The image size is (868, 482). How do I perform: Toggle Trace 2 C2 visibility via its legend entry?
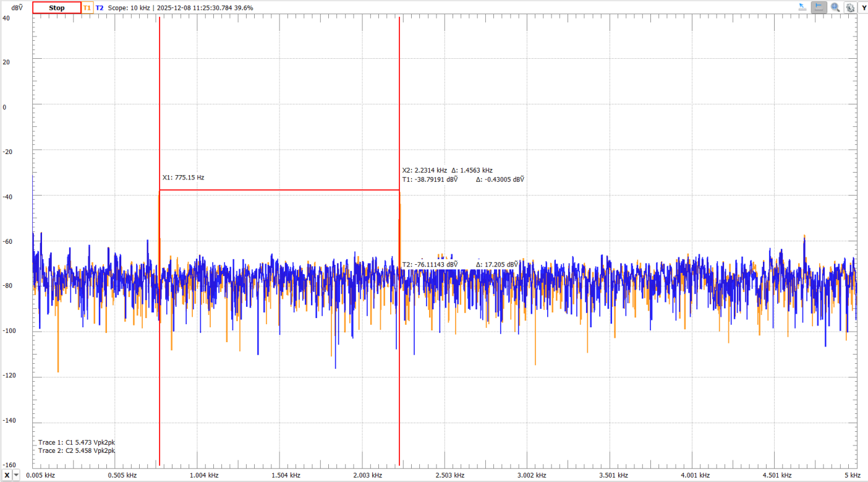pos(77,450)
